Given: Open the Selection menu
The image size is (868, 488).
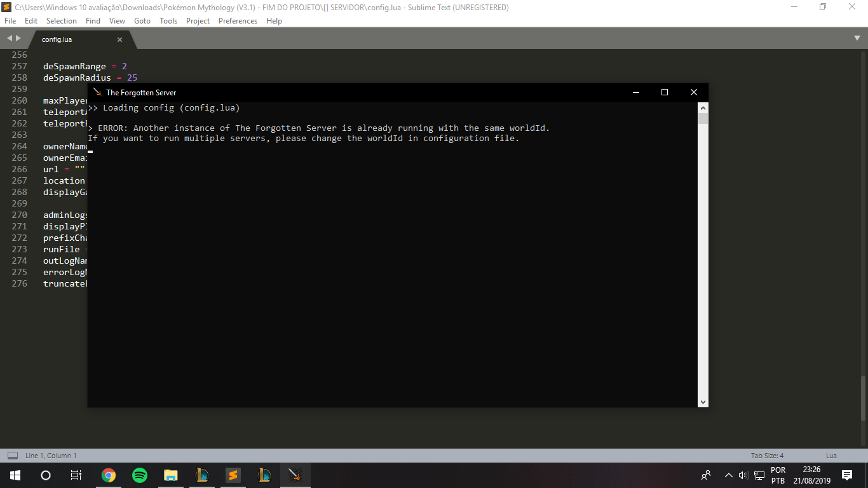Looking at the screenshot, I should point(62,21).
